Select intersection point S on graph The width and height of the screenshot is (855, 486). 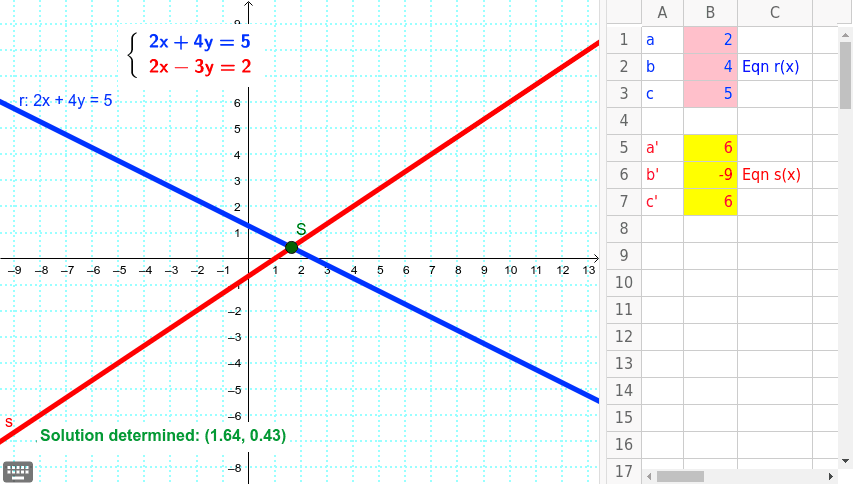coord(292,248)
